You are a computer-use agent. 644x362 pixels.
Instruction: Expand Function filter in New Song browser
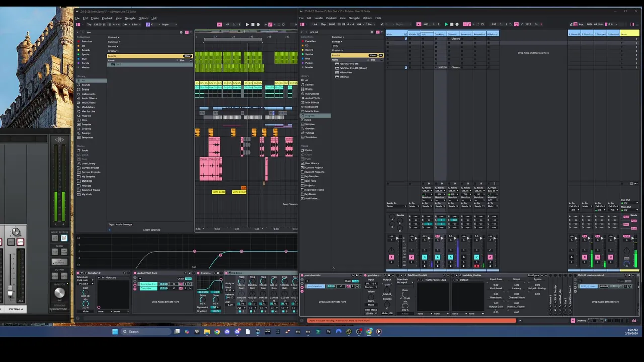[x=114, y=42]
